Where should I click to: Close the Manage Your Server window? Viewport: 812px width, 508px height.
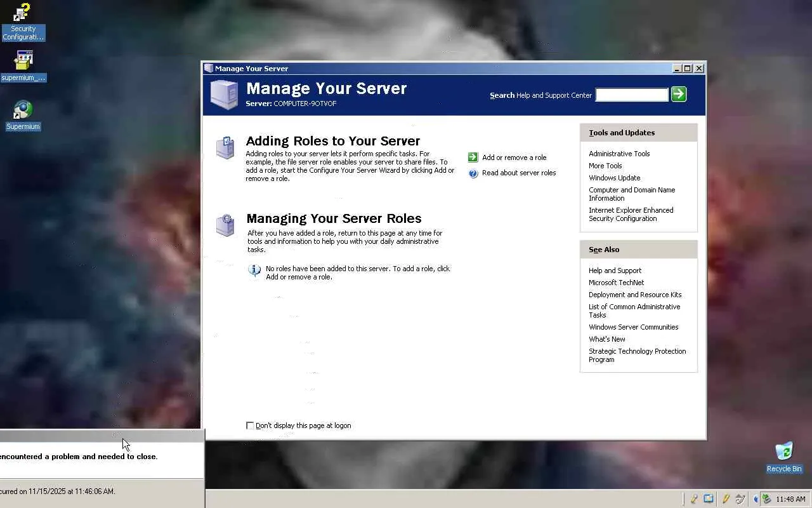699,69
